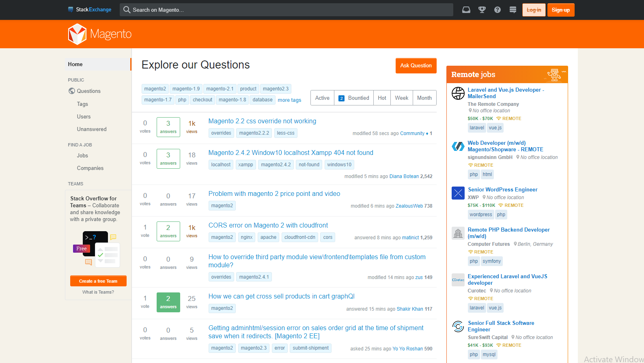Screen dimensions: 644x363
Task: Click the symfony job tag
Action: click(x=491, y=261)
